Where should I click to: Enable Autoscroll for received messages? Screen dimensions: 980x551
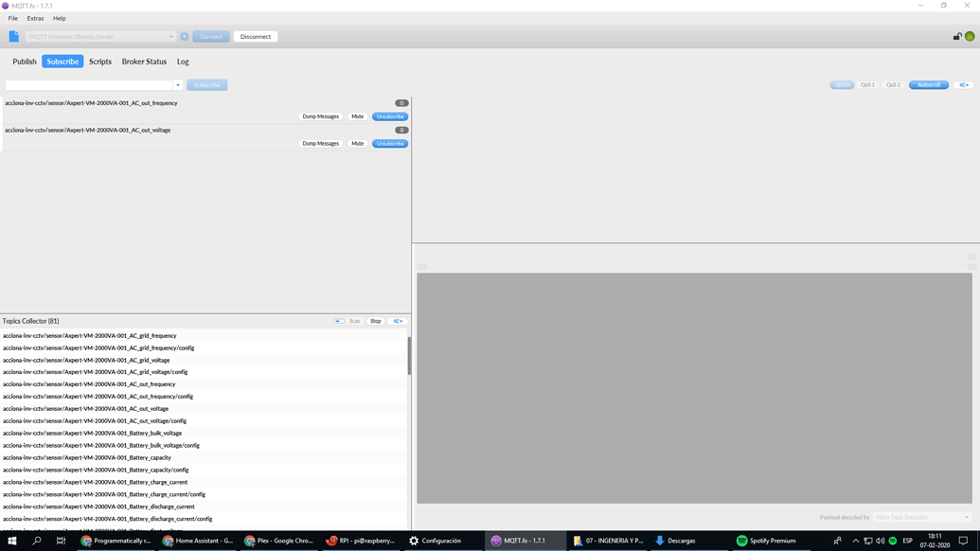(x=926, y=84)
